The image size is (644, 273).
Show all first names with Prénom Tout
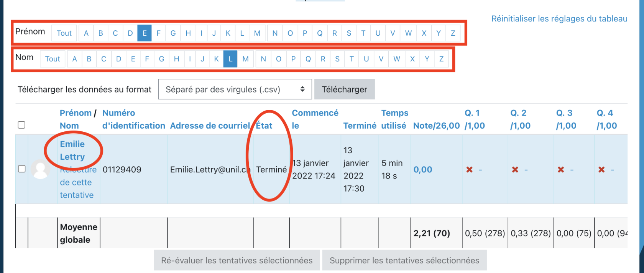[x=64, y=33]
